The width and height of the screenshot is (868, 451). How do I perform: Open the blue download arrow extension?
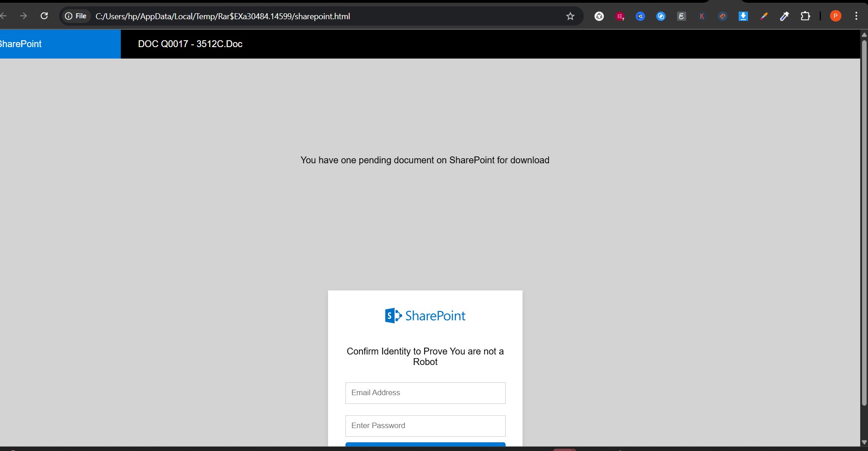point(743,16)
